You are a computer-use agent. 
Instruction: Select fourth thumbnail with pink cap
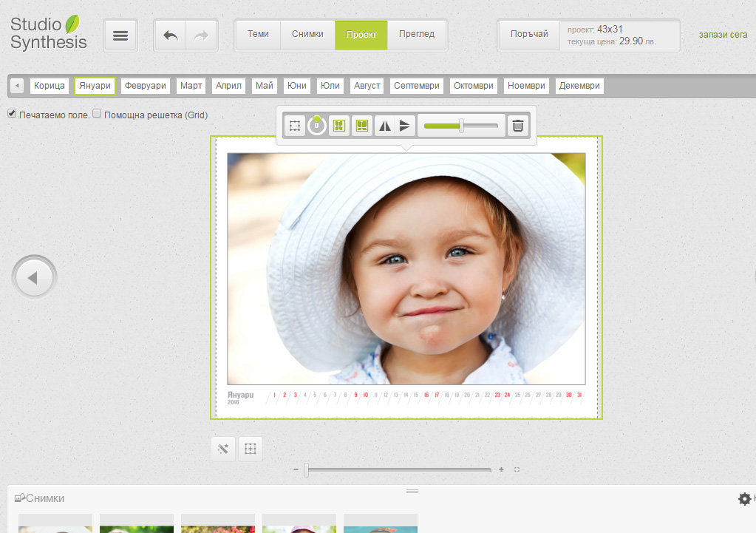[299, 524]
